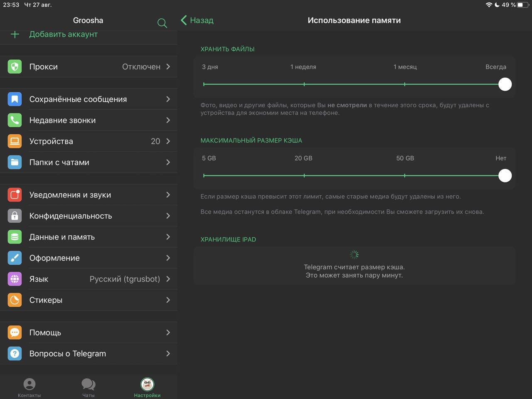Open the Помощь menu row

click(89, 332)
